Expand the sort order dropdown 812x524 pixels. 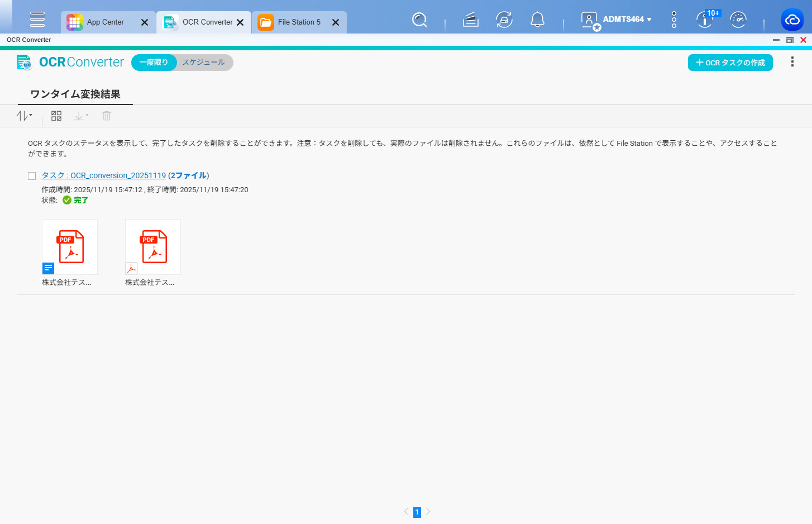pos(25,116)
